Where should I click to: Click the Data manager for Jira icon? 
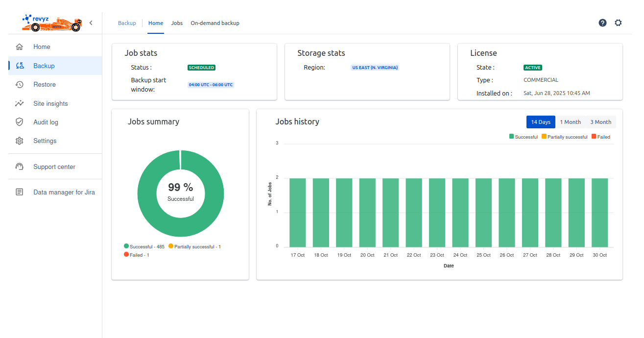20,193
